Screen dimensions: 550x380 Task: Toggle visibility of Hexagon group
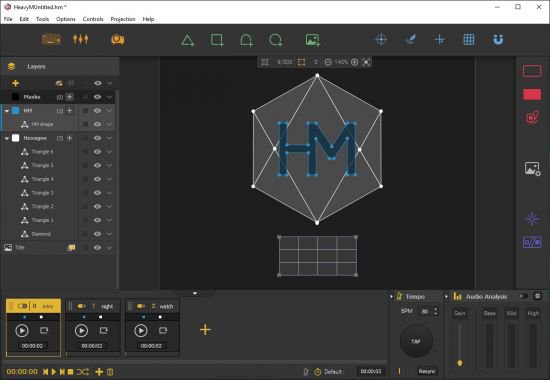98,138
